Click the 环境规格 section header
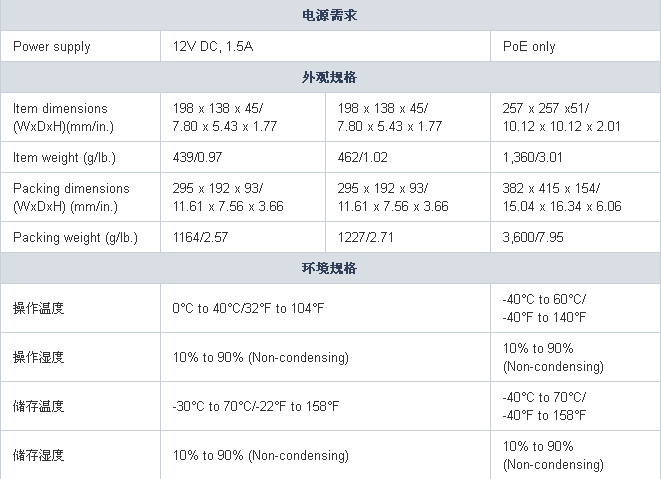This screenshot has height=479, width=661. coord(329,268)
